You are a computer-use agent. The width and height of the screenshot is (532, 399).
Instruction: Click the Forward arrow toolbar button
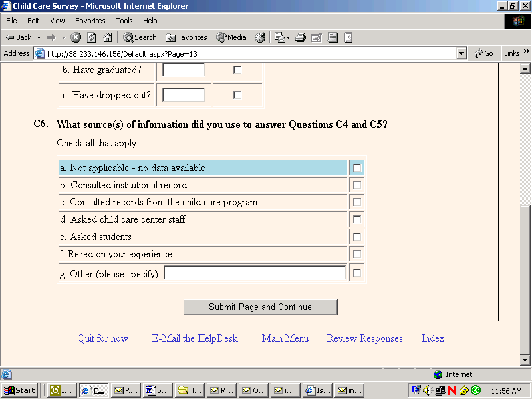pyautogui.click(x=51, y=37)
